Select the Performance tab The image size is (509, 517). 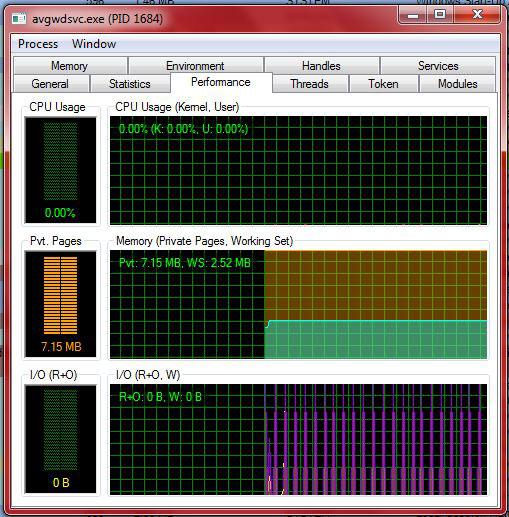pos(221,82)
